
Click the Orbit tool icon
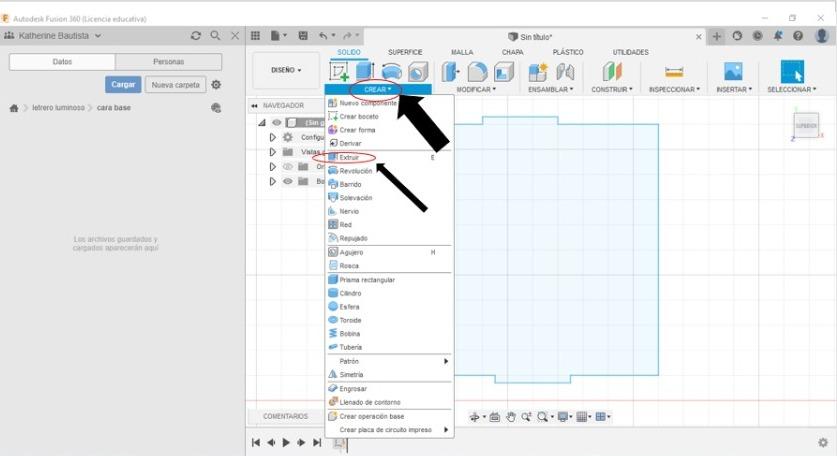474,417
